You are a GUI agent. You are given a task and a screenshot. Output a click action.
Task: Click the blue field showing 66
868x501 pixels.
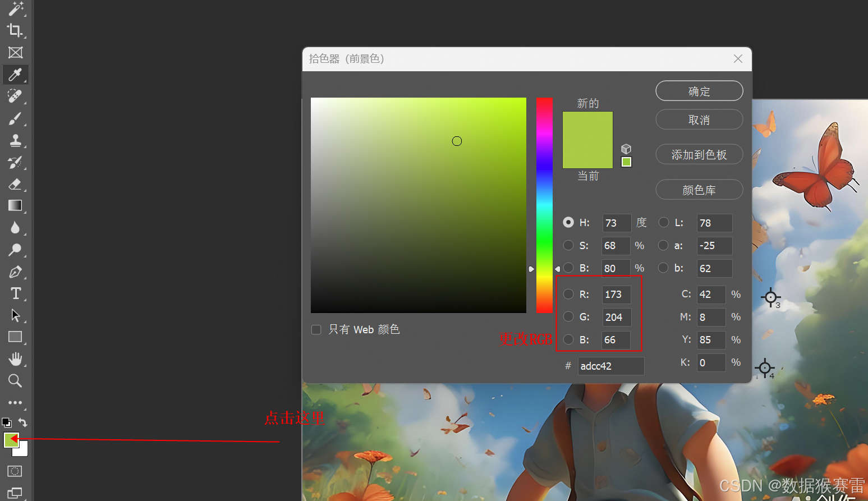tap(616, 339)
